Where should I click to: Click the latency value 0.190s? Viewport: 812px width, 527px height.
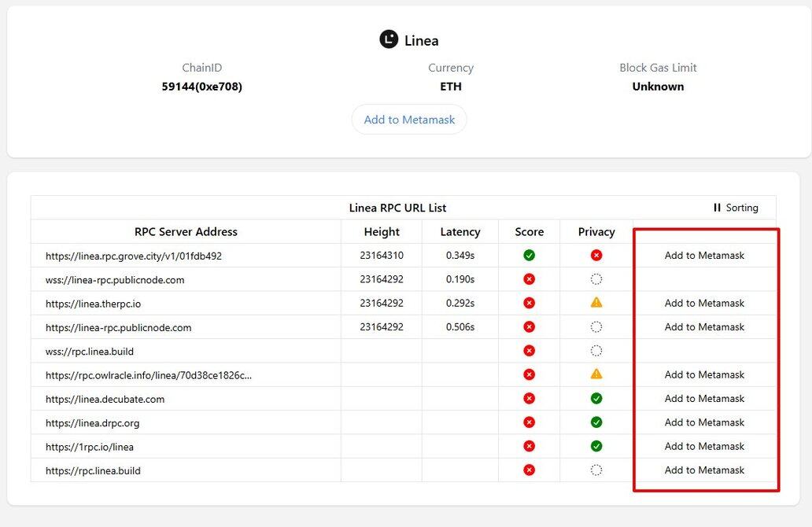[x=460, y=279]
